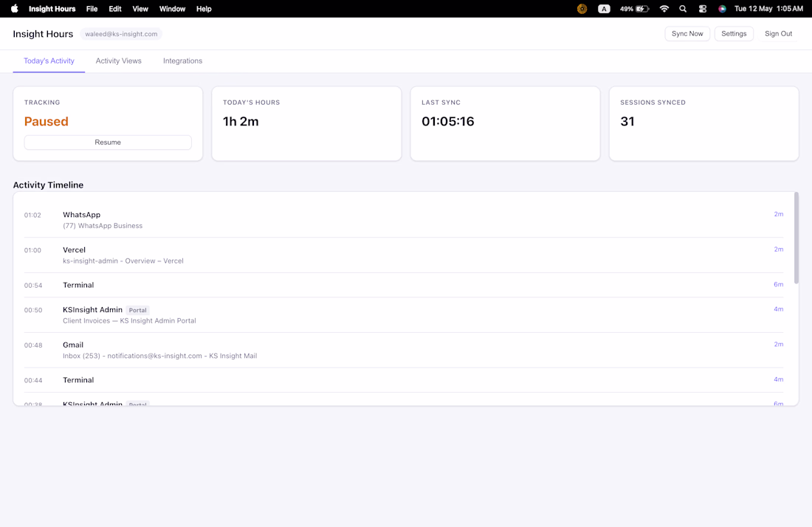Open the View menu
Image resolution: width=812 pixels, height=527 pixels.
pyautogui.click(x=140, y=9)
